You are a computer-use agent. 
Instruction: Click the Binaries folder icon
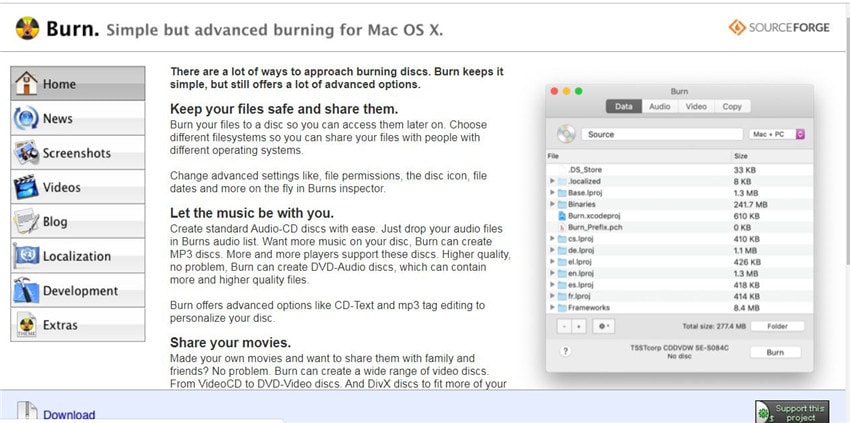(562, 204)
